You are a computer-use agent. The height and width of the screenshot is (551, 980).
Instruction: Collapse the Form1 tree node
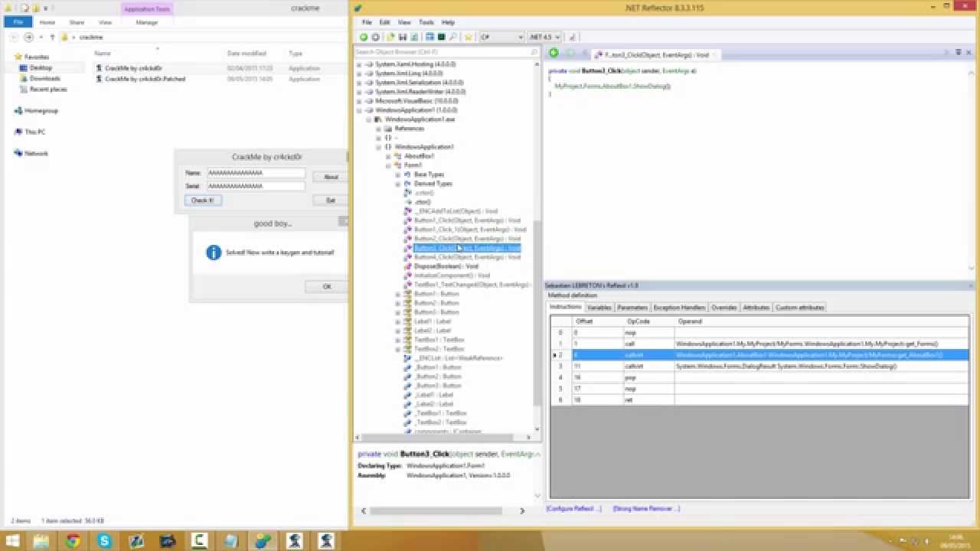click(x=388, y=165)
